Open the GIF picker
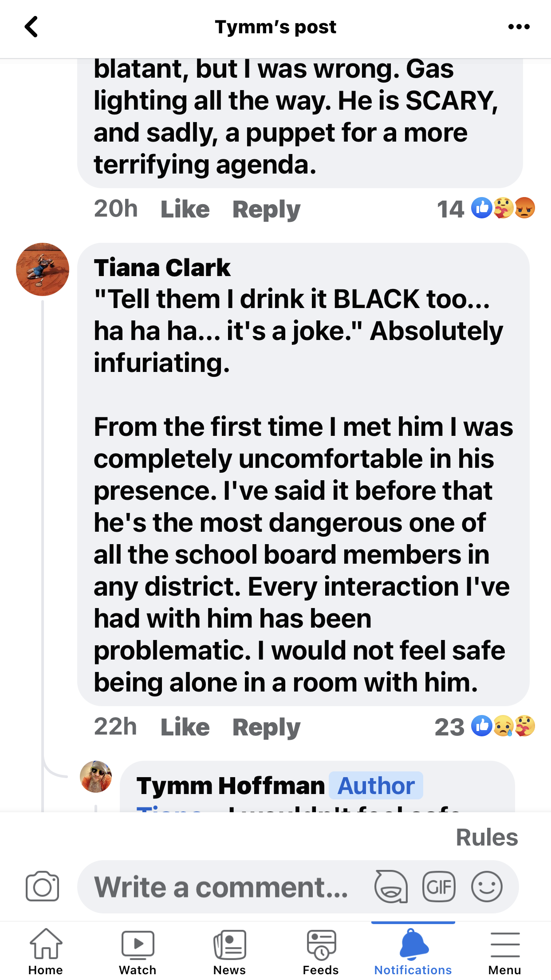This screenshot has height=980, width=551. 439,887
